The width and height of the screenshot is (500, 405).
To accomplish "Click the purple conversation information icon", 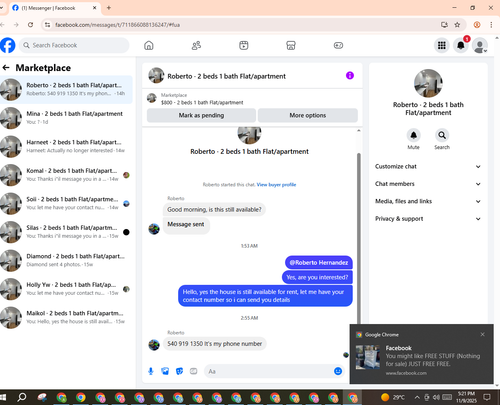I will pyautogui.click(x=350, y=76).
